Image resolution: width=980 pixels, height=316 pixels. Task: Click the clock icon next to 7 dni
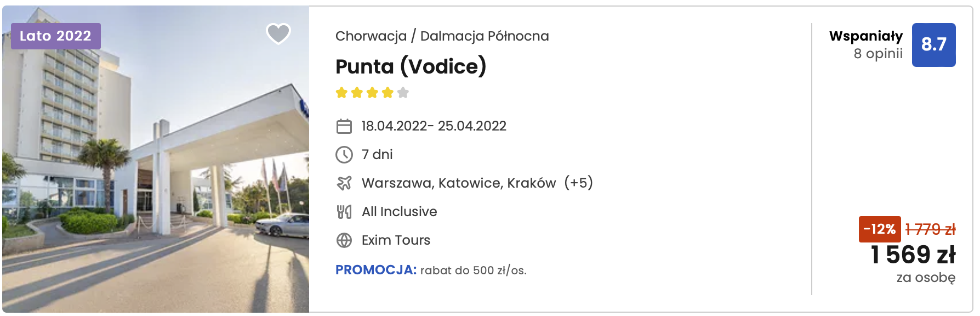pyautogui.click(x=344, y=155)
